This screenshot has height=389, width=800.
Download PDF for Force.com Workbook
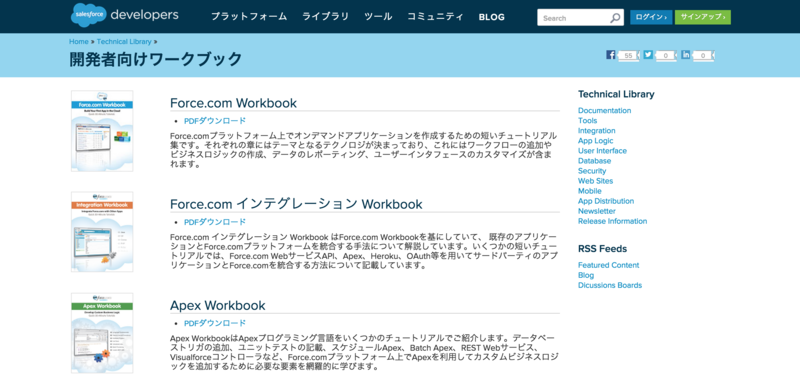(x=215, y=121)
